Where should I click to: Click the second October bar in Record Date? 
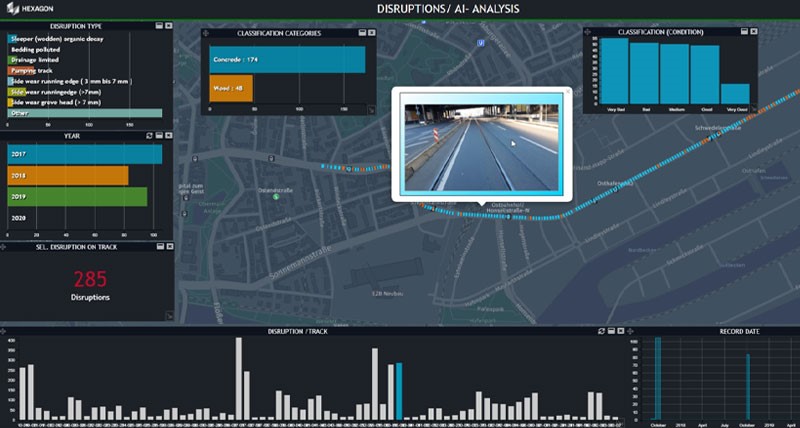click(x=748, y=387)
